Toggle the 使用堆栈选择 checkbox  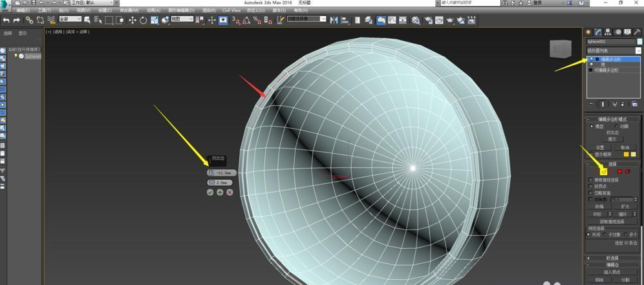(590, 180)
